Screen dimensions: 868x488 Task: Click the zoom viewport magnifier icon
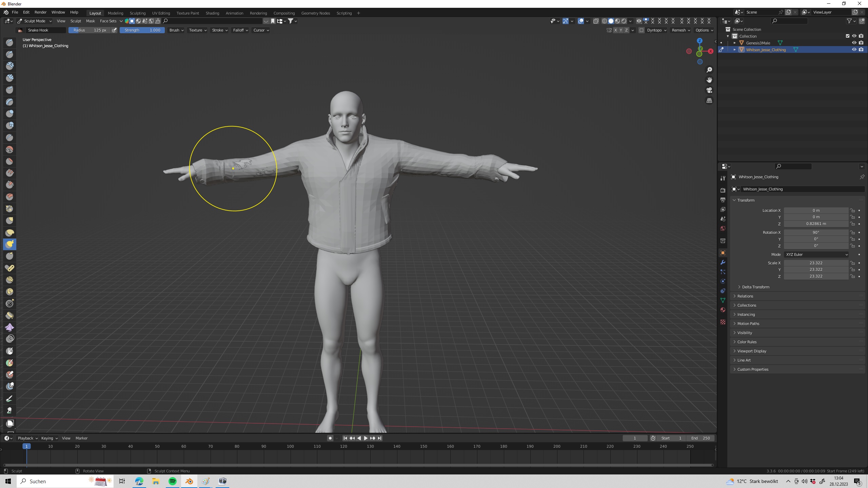pyautogui.click(x=709, y=70)
